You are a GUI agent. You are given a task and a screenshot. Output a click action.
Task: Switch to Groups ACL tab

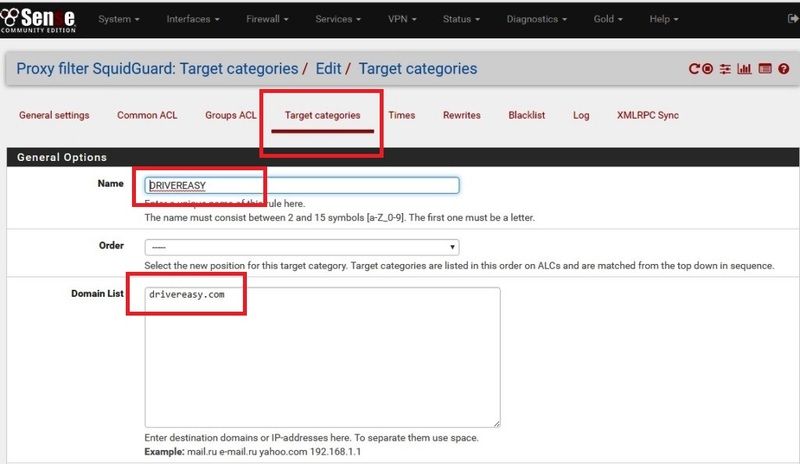[x=231, y=115]
